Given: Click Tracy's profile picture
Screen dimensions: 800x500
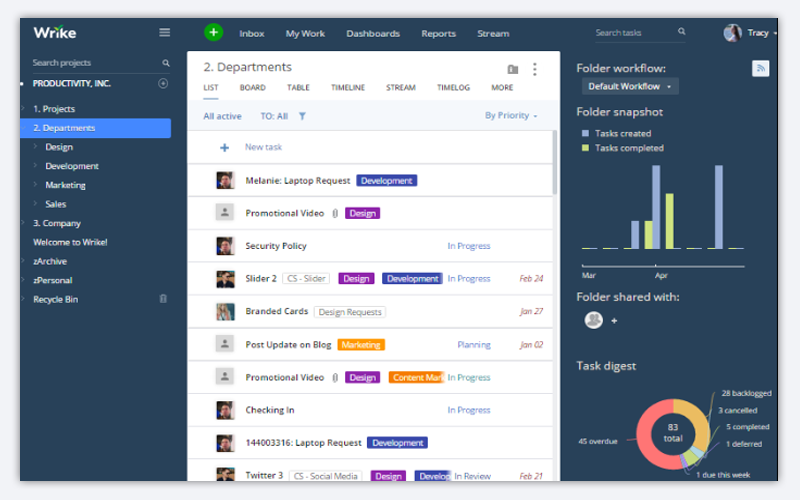Looking at the screenshot, I should pos(732,33).
